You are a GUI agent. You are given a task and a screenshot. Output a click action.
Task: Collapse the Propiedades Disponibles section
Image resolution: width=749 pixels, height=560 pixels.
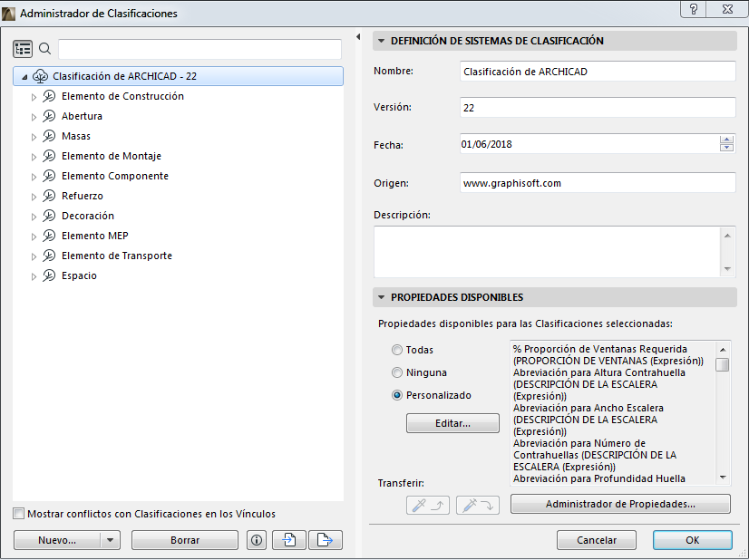(x=383, y=296)
